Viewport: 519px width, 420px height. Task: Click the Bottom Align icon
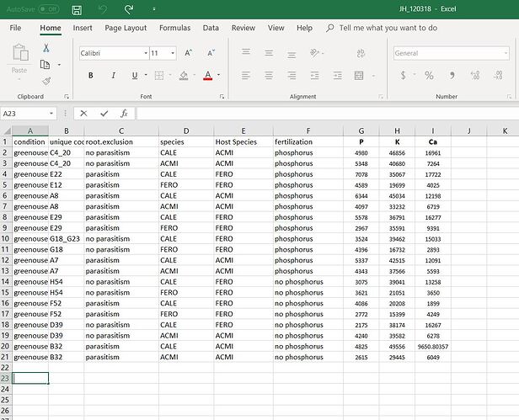(292, 54)
